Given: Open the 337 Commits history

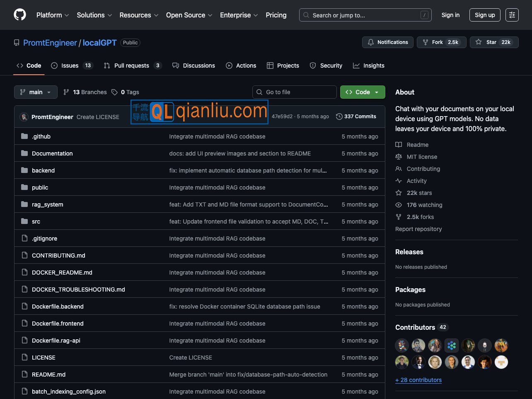Looking at the screenshot, I should coord(356,117).
